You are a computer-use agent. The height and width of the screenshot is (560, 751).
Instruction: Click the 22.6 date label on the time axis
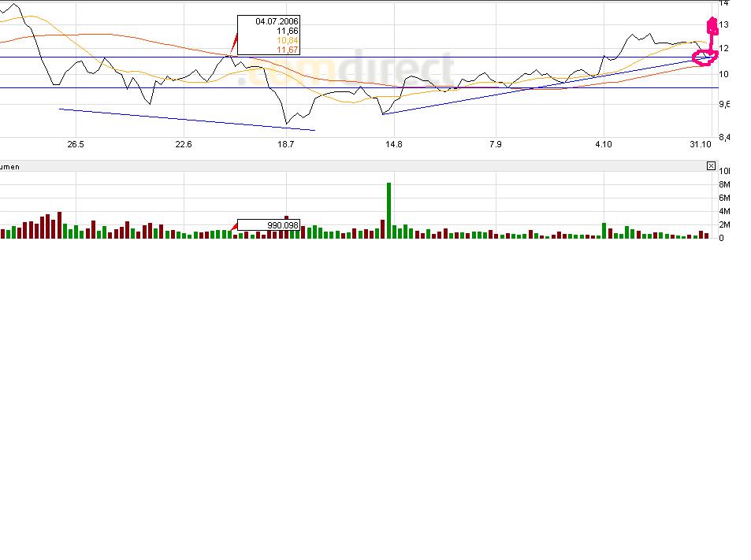click(184, 144)
